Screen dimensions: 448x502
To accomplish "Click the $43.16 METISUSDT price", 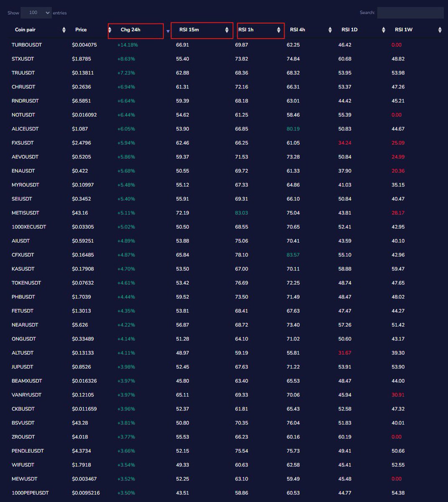I will pyautogui.click(x=80, y=213).
